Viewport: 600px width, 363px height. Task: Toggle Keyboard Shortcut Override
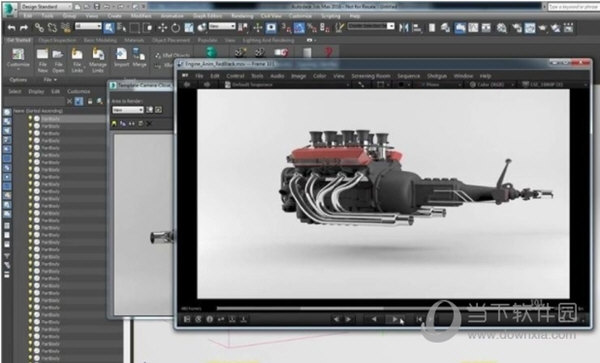pyautogui.click(x=271, y=28)
